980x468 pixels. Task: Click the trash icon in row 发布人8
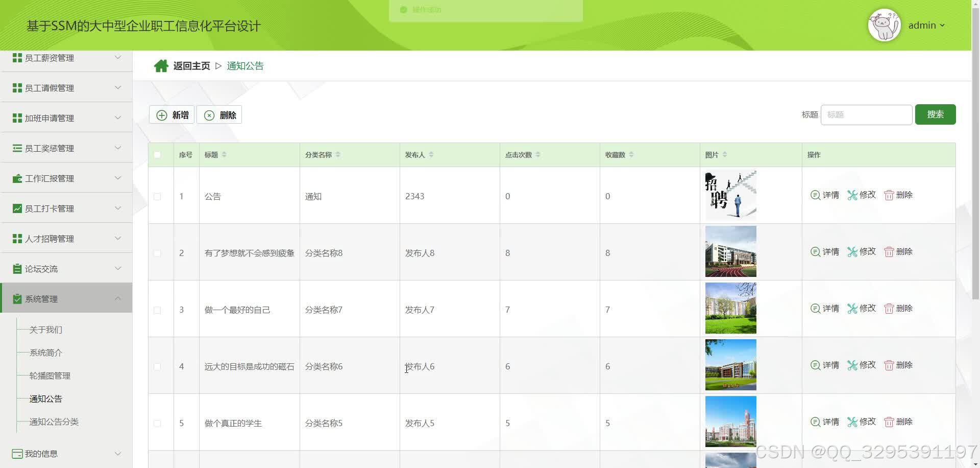click(x=889, y=252)
